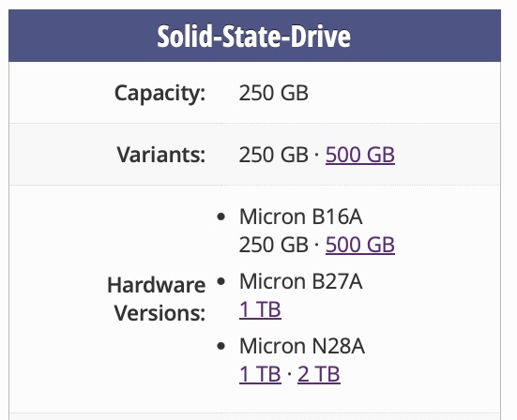
Task: Select the 250 GB text under Micron B16A
Action: click(x=274, y=245)
